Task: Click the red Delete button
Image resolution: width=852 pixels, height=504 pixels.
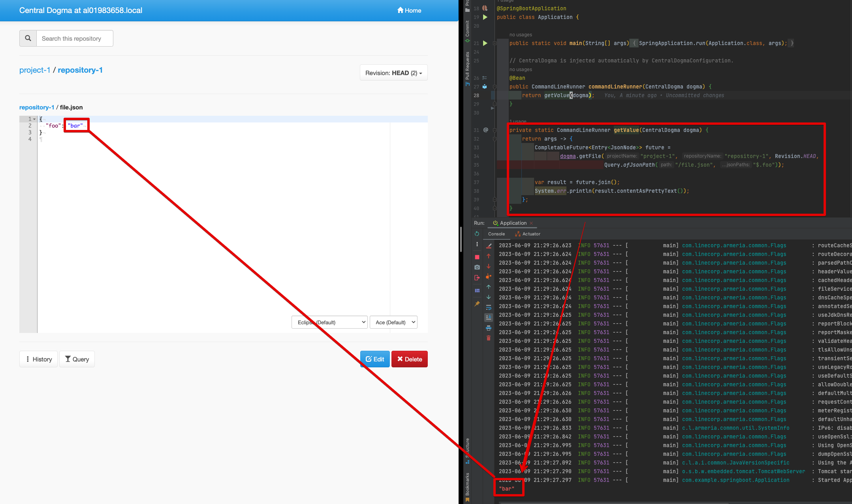Action: click(409, 359)
